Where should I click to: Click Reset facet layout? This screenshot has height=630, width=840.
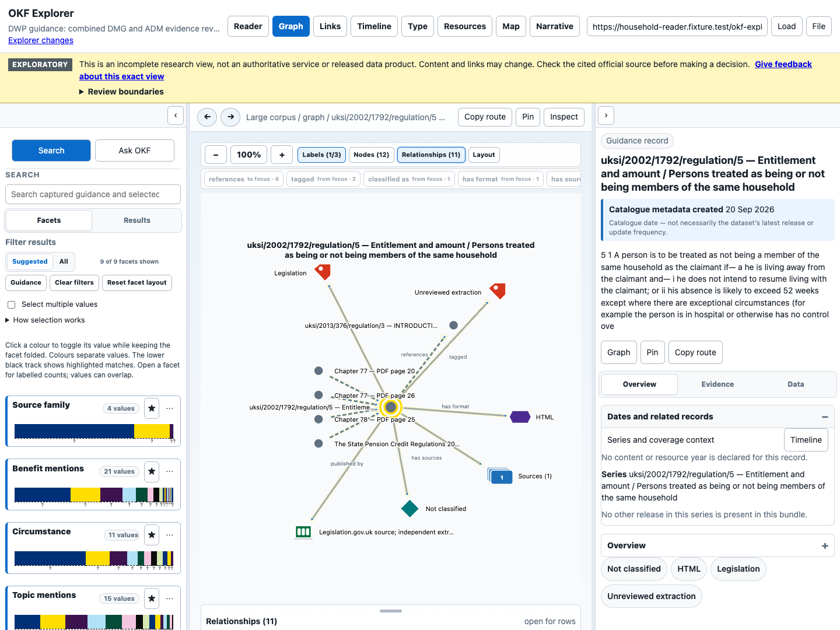[136, 282]
